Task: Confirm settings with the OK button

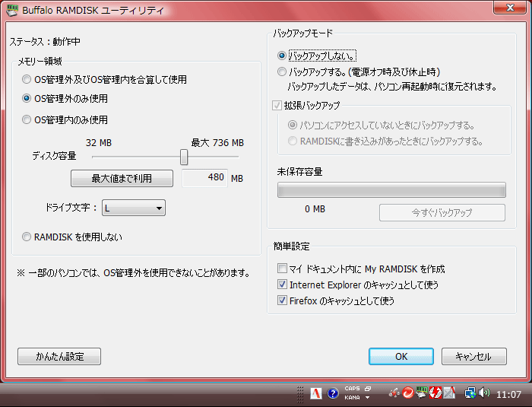Action: pos(401,356)
